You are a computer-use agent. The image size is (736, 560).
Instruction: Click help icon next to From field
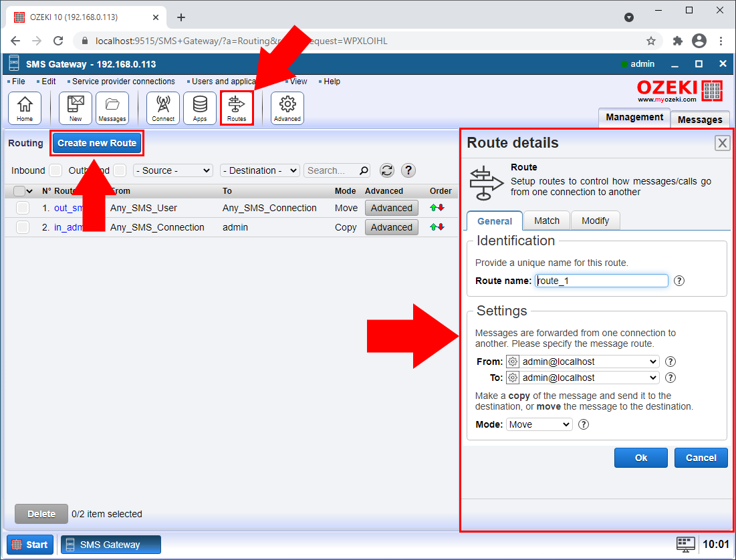tap(670, 362)
